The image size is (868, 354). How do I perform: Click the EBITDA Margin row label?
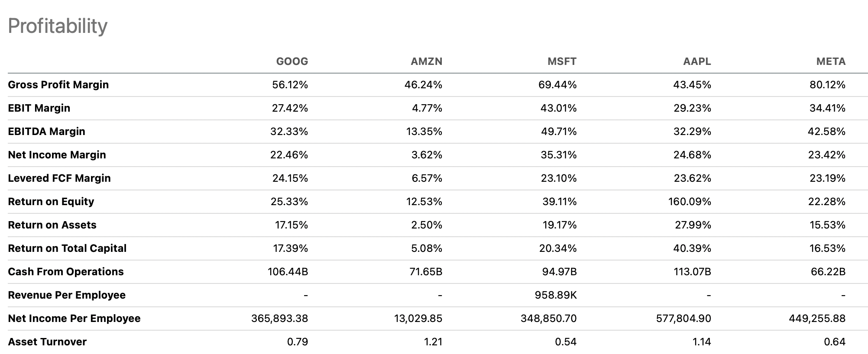pos(46,132)
